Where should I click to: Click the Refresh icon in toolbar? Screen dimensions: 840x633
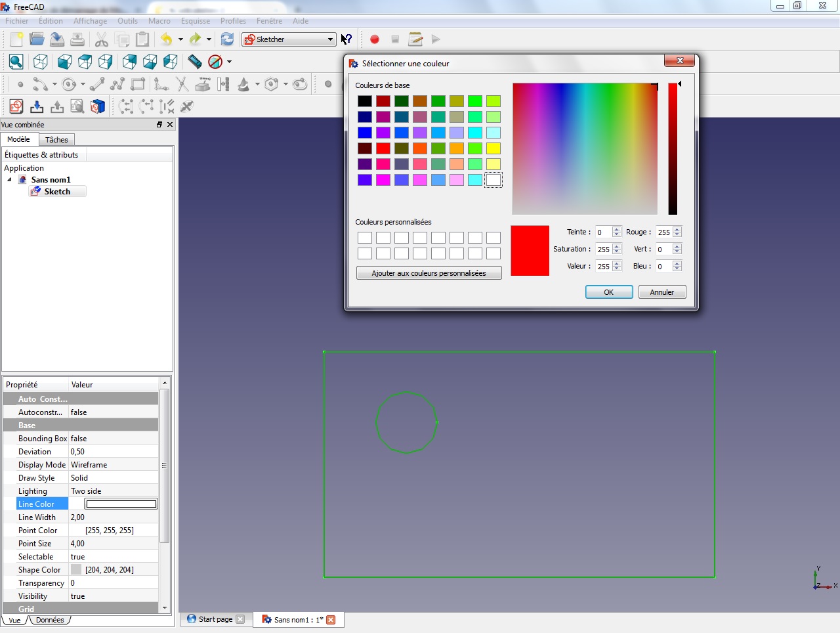(x=227, y=39)
